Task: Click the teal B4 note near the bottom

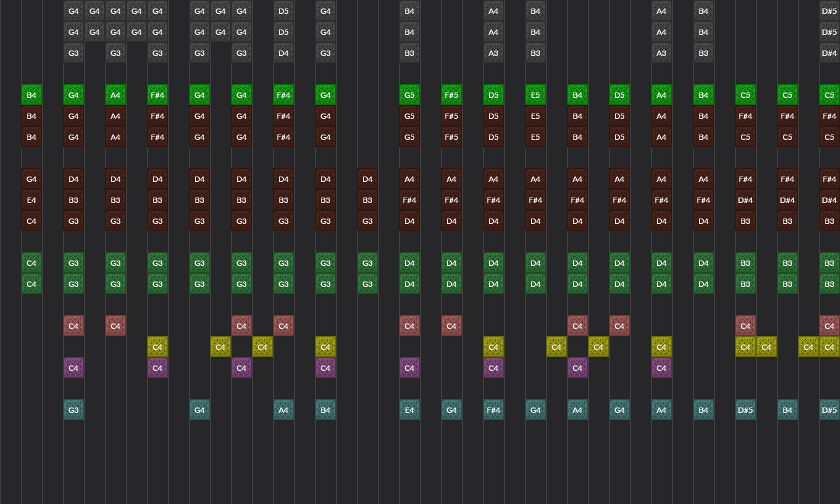Action: coord(325,409)
